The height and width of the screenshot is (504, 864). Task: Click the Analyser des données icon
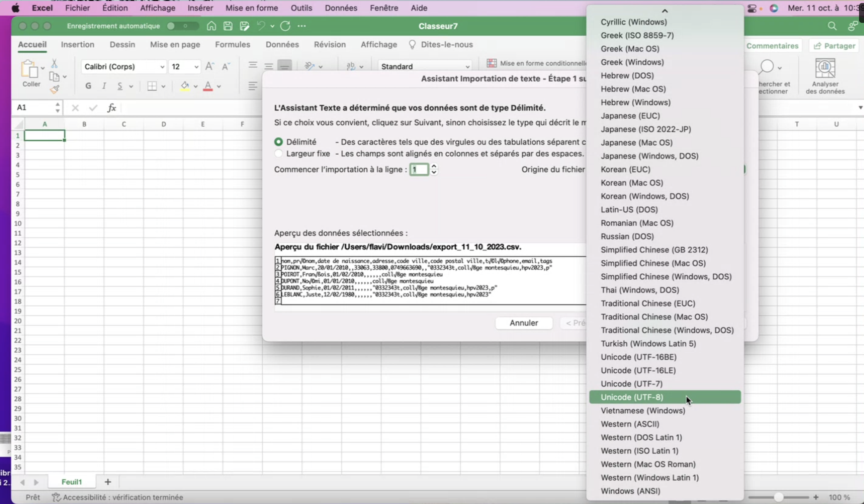825,69
